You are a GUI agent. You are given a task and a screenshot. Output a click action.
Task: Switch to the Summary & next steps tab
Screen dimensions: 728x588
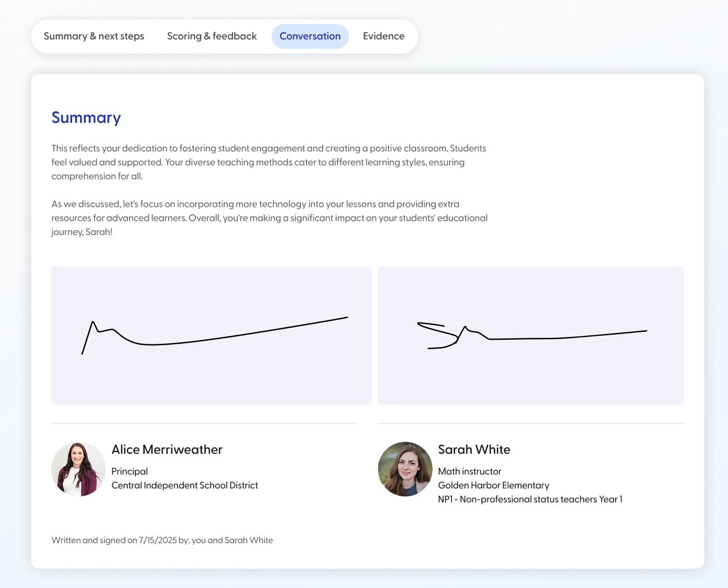click(93, 36)
